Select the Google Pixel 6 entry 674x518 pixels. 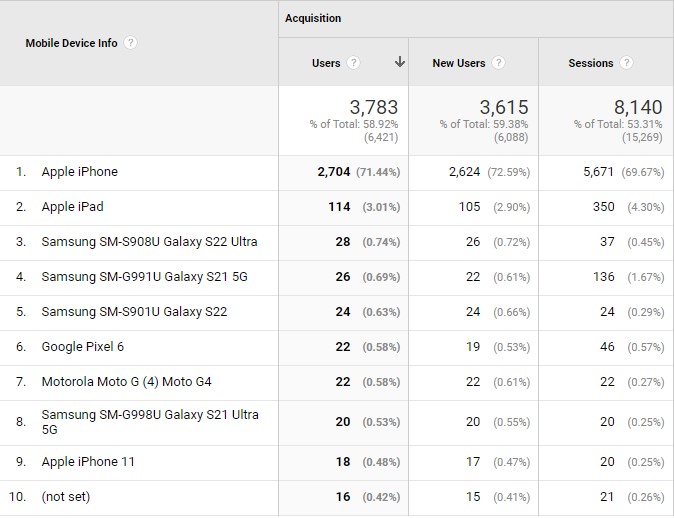83,347
